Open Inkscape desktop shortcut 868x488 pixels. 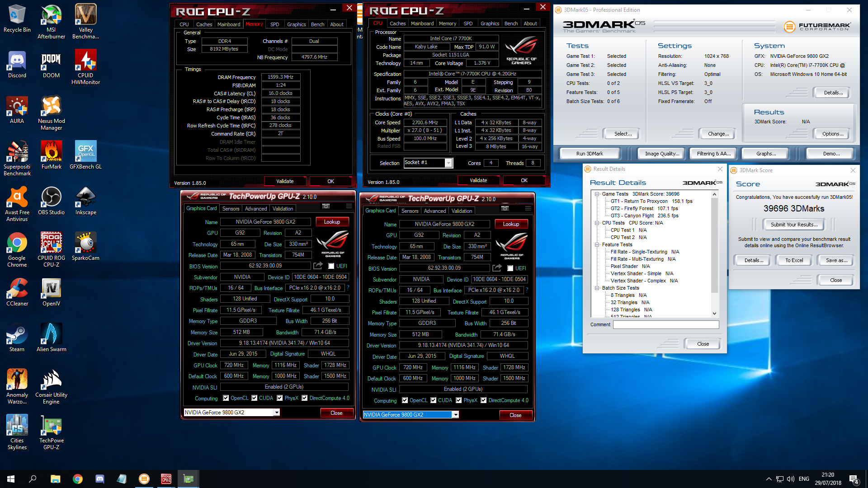pyautogui.click(x=85, y=201)
